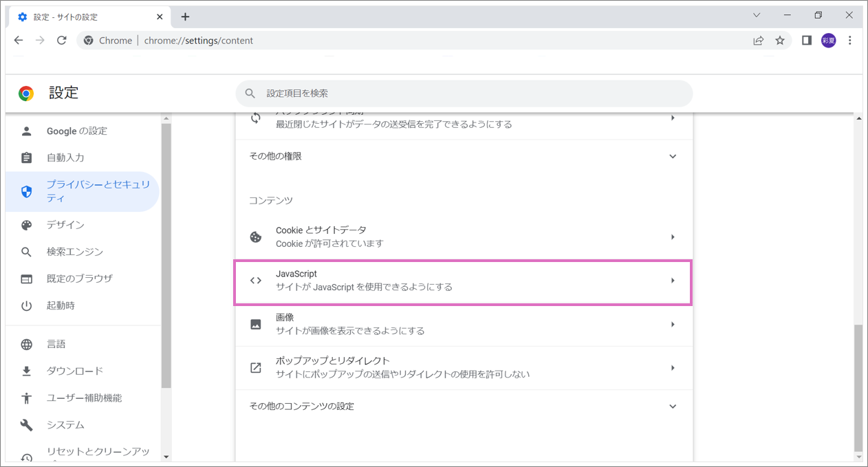Open a new tab with plus button

tap(185, 17)
